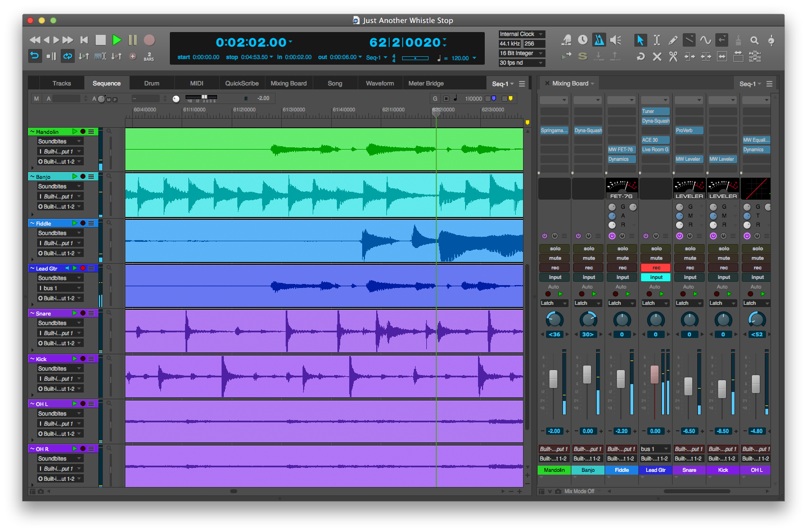
Task: Select the Scissors tool
Action: click(x=673, y=56)
